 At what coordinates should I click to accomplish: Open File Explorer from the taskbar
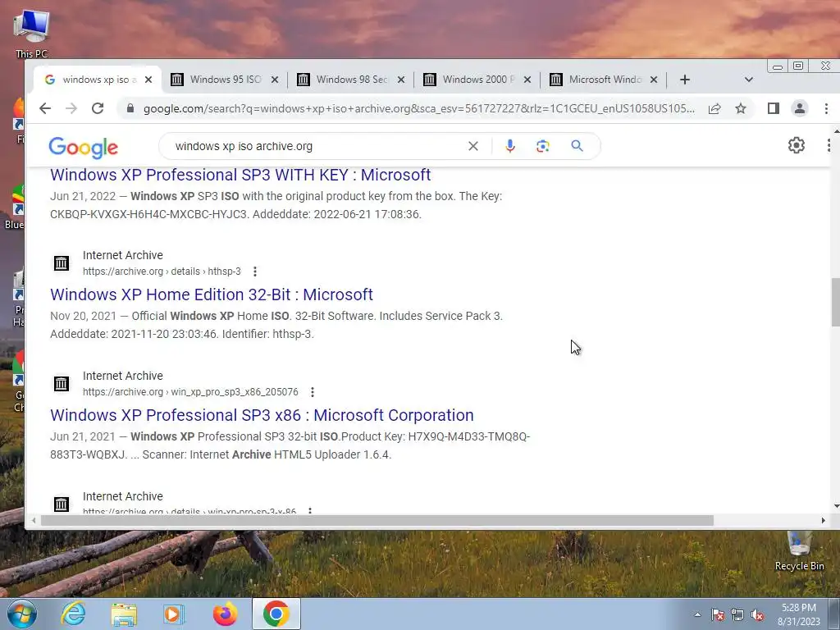[x=124, y=614]
